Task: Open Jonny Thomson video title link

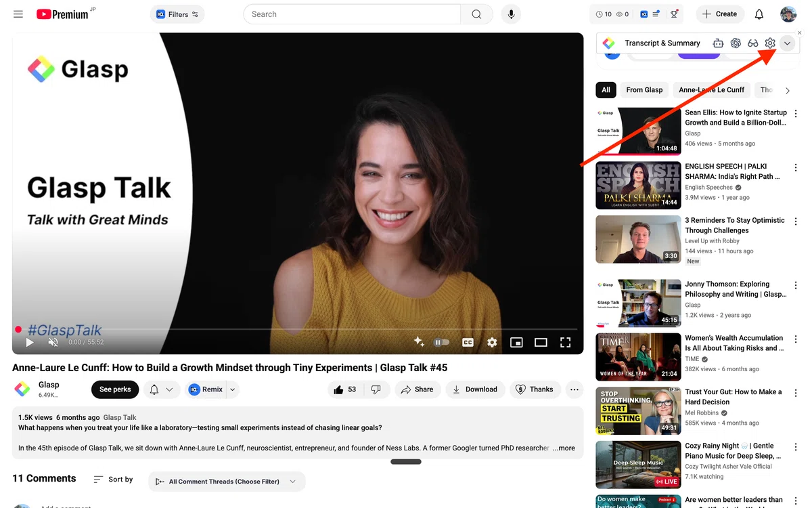Action: (x=735, y=289)
